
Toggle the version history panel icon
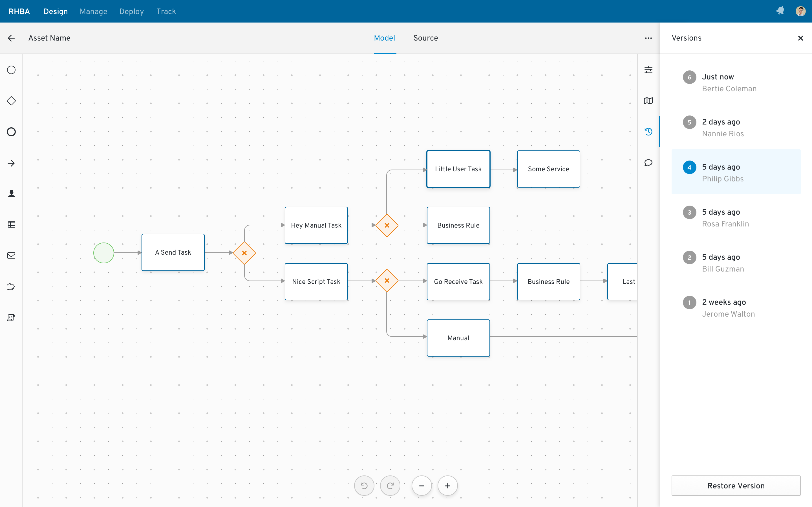pyautogui.click(x=648, y=132)
